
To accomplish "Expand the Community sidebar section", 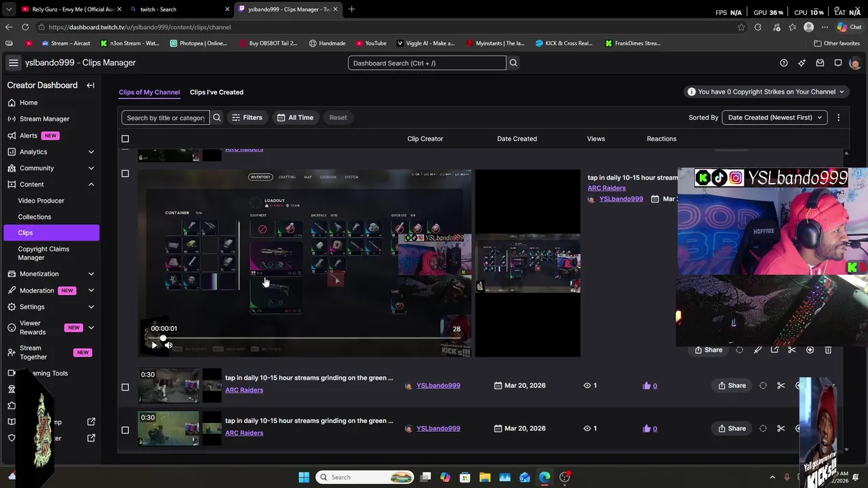I will [x=91, y=168].
